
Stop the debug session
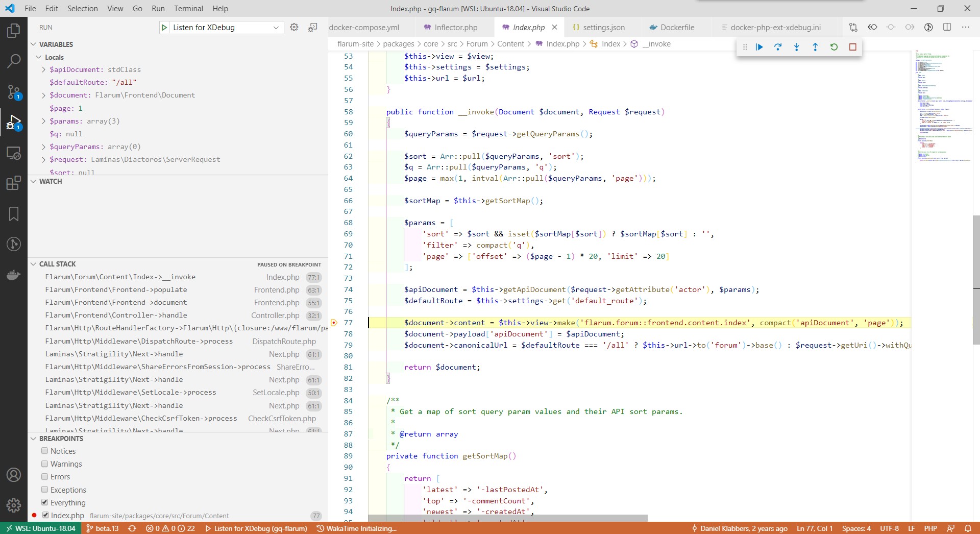click(852, 47)
